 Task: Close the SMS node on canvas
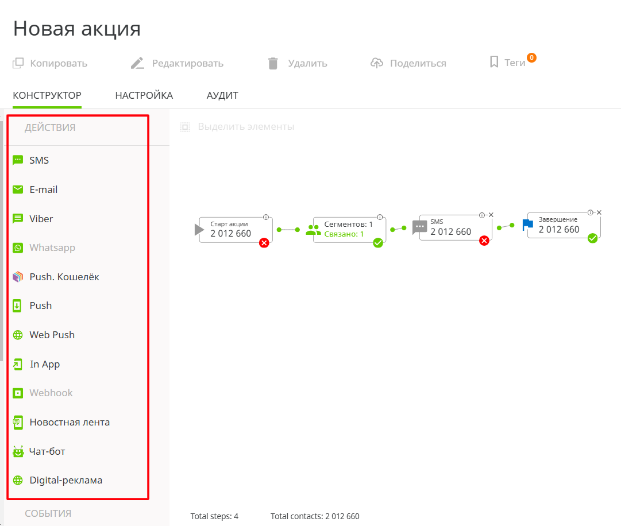pos(490,215)
